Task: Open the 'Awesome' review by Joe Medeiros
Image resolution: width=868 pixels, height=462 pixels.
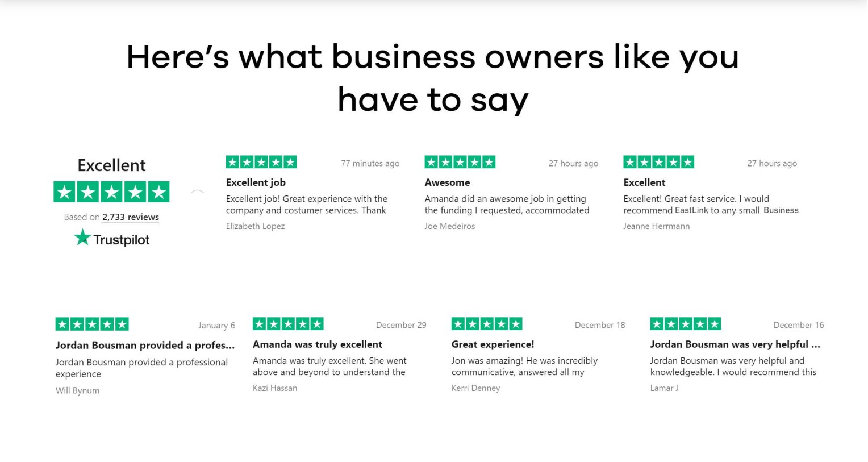Action: pos(447,182)
